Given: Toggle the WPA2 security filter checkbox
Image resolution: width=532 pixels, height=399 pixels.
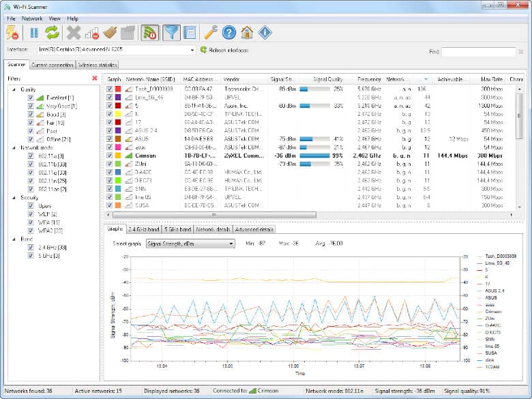Looking at the screenshot, I should (x=31, y=230).
